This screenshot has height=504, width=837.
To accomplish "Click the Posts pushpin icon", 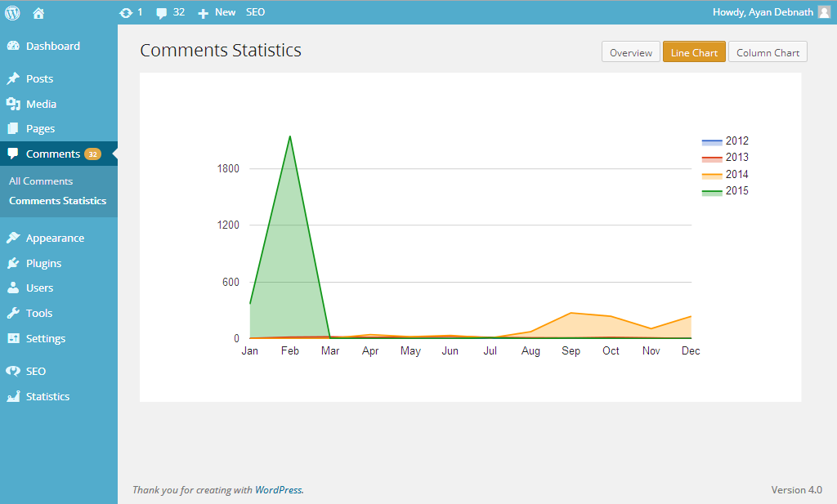I will coord(13,78).
